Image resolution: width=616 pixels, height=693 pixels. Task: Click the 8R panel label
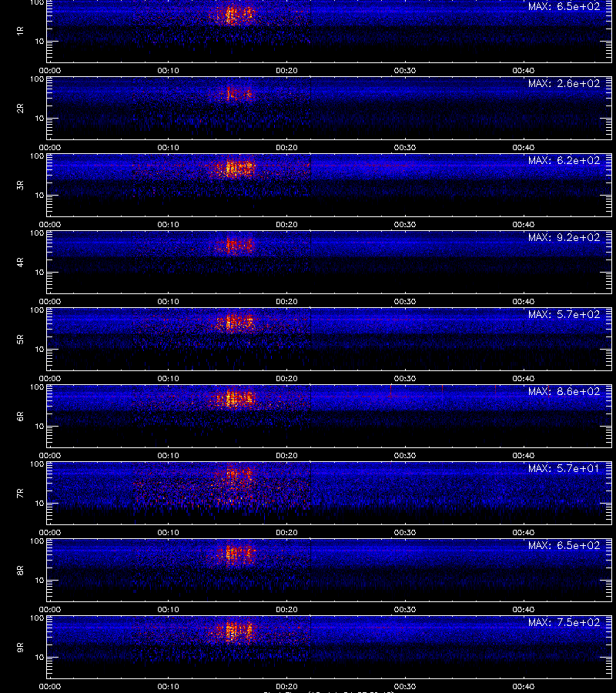click(20, 570)
